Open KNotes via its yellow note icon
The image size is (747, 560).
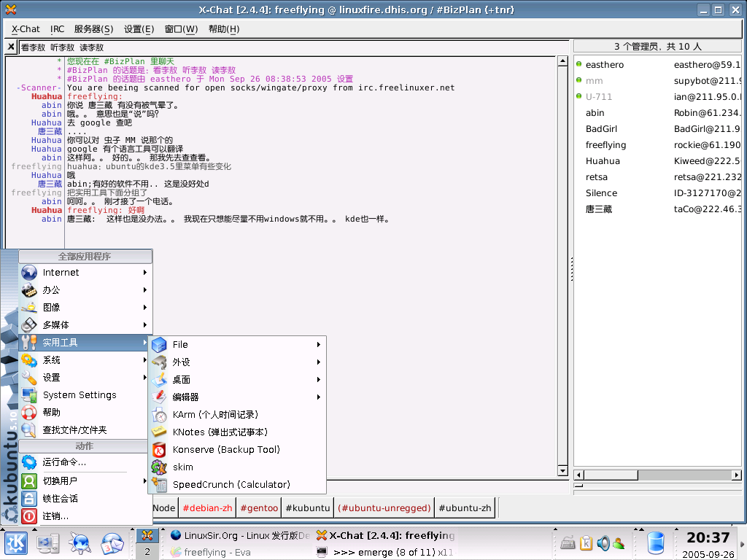pos(159,432)
